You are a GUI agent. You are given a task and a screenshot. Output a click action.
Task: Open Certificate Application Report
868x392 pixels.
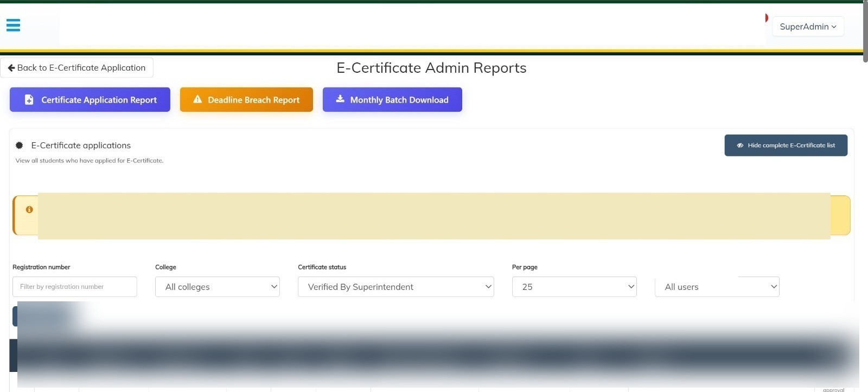point(90,100)
